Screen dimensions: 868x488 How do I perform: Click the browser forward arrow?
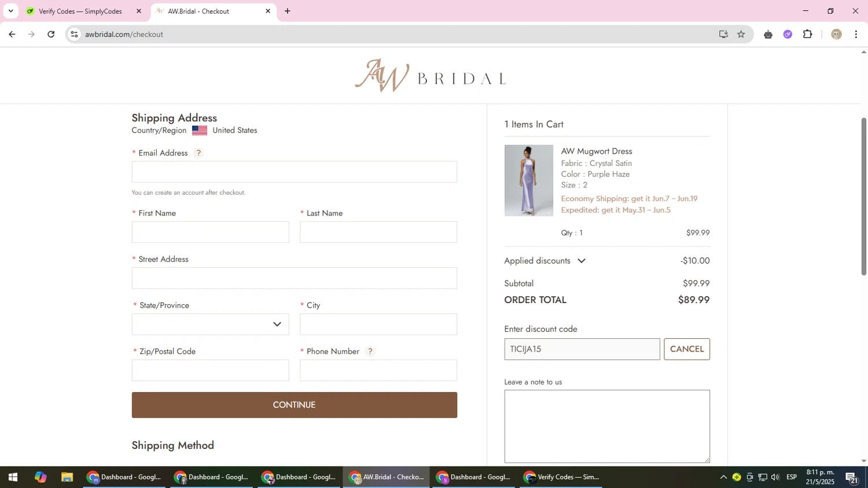[x=31, y=34]
